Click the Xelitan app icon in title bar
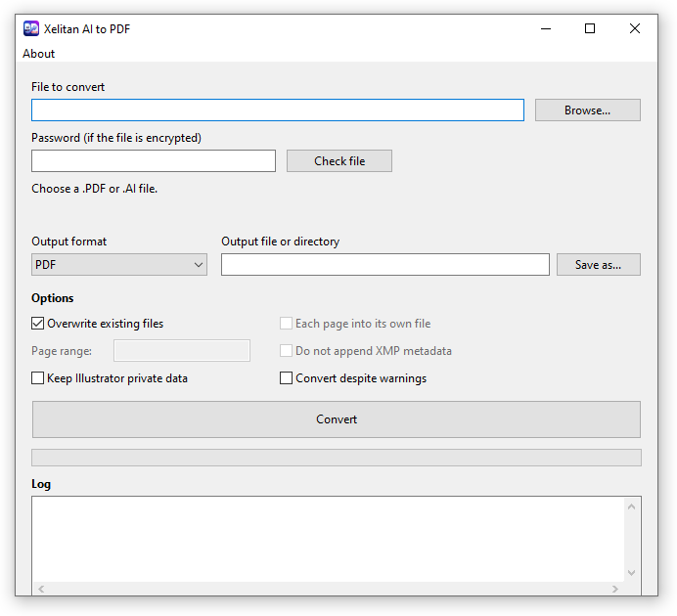 click(x=31, y=28)
